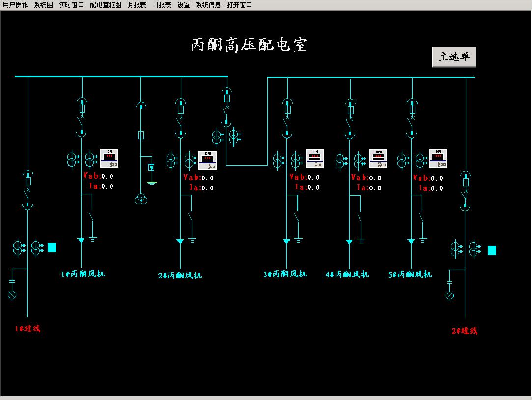The width and height of the screenshot is (532, 400).
Task: Expand the 日报表 menu
Action: 162,5
